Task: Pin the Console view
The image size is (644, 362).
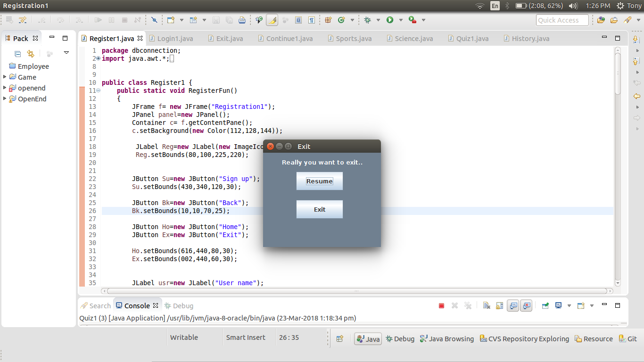Action: (x=545, y=305)
